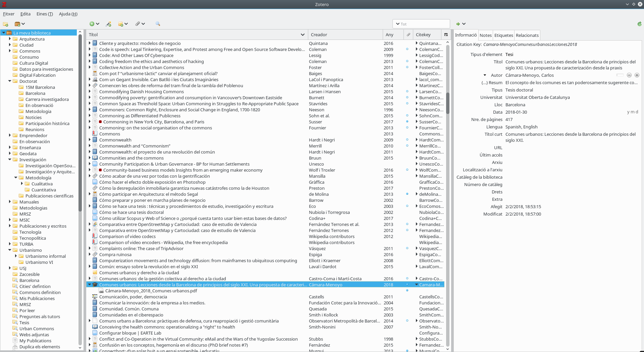644x352 pixels.
Task: Add another creator (plus button)
Action: click(637, 75)
